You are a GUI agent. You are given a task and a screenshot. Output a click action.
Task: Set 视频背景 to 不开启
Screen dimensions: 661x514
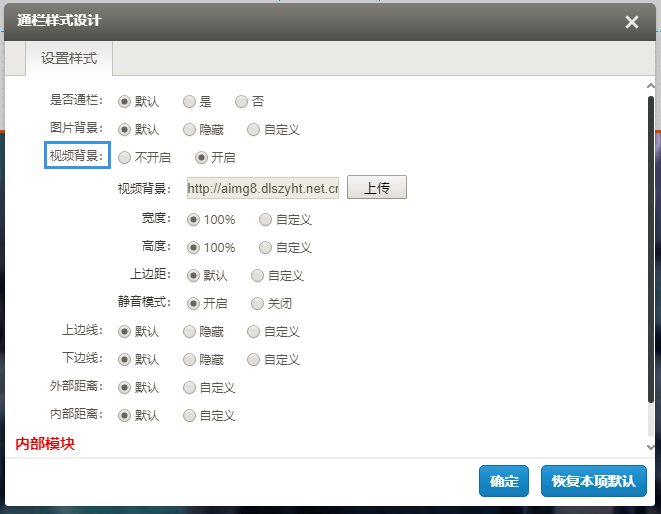[x=124, y=157]
